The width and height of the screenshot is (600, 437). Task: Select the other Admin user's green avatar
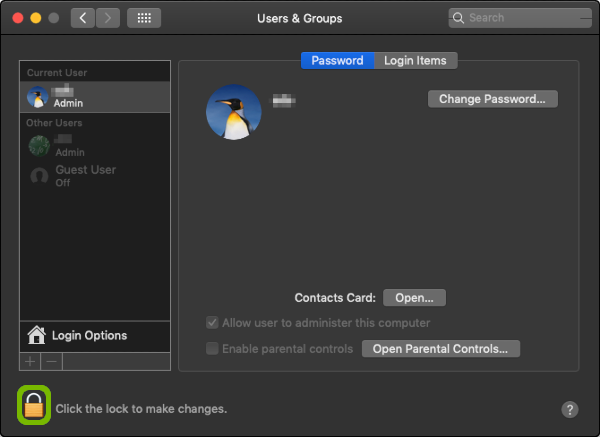click(x=39, y=146)
